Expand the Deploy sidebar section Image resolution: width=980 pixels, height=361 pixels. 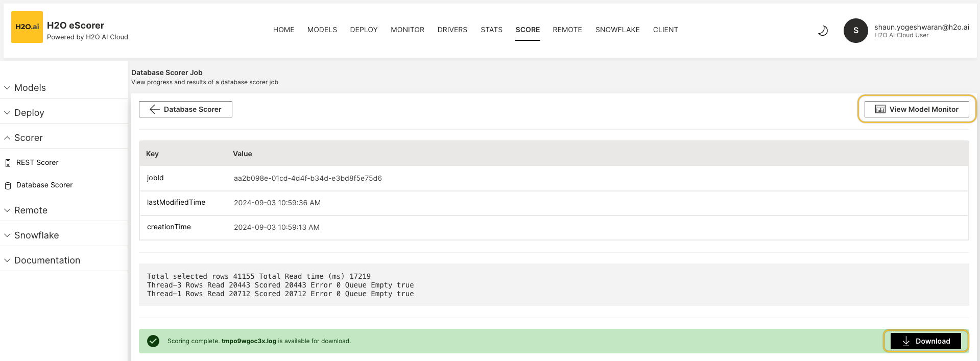point(29,113)
